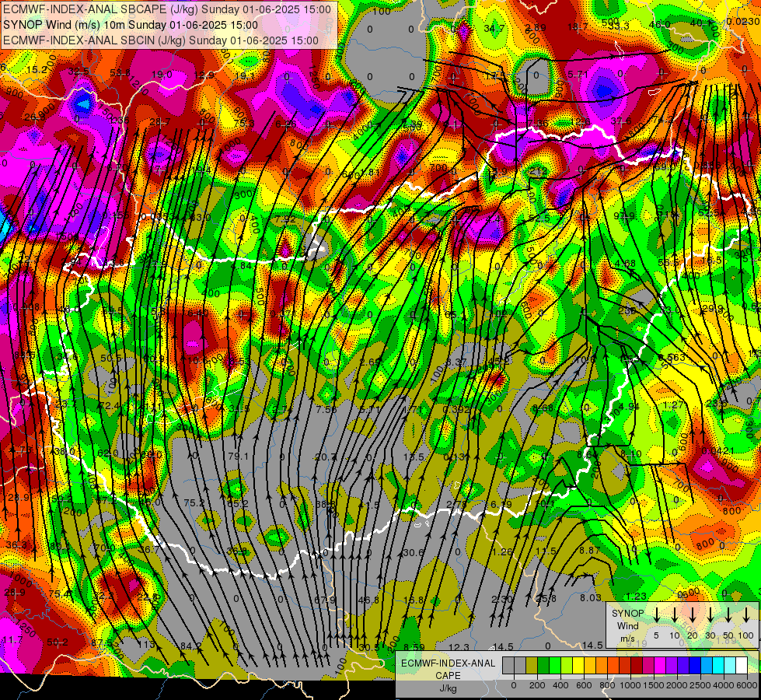Click the '30.6' value on the map
The image size is (761, 700).
tap(414, 553)
